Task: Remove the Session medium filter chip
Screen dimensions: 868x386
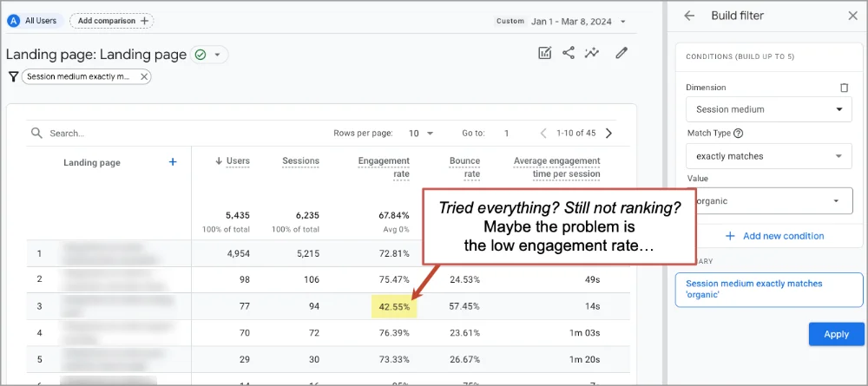Action: (144, 77)
